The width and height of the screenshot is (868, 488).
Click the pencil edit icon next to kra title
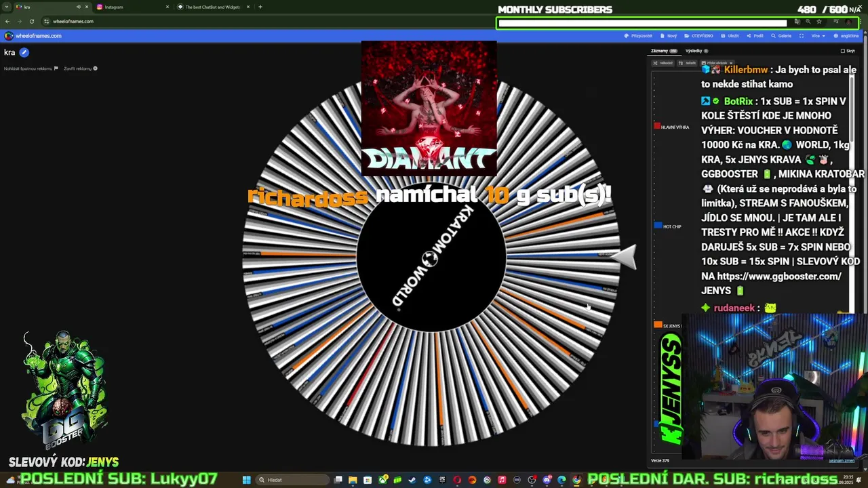[x=24, y=52]
